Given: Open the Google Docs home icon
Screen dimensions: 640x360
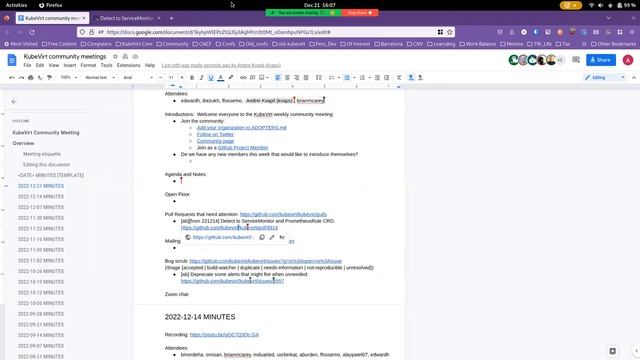Looking at the screenshot, I should [12, 60].
